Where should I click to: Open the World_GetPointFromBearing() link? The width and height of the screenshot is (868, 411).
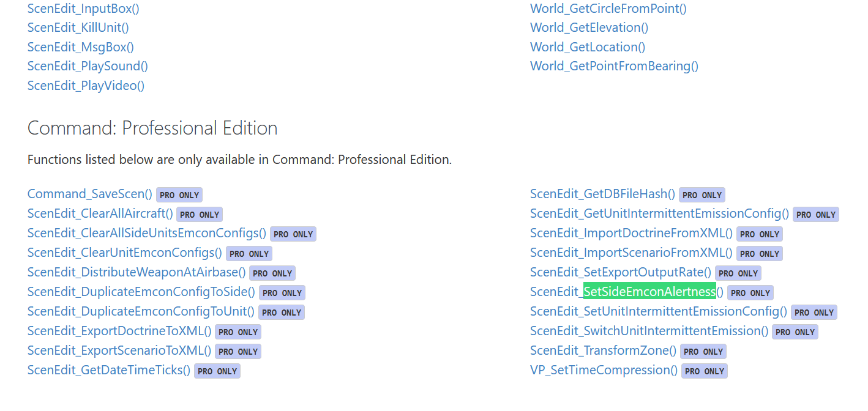pyautogui.click(x=614, y=66)
